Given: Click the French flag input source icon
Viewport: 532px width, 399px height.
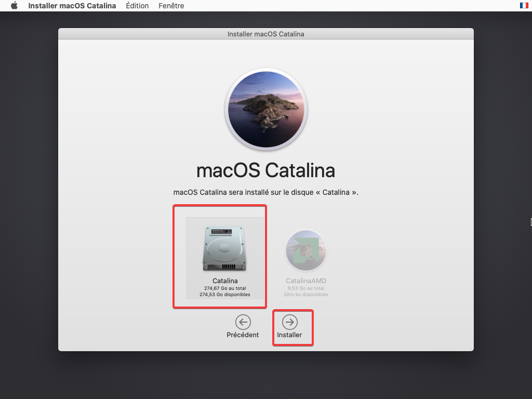Looking at the screenshot, I should pos(524,5).
